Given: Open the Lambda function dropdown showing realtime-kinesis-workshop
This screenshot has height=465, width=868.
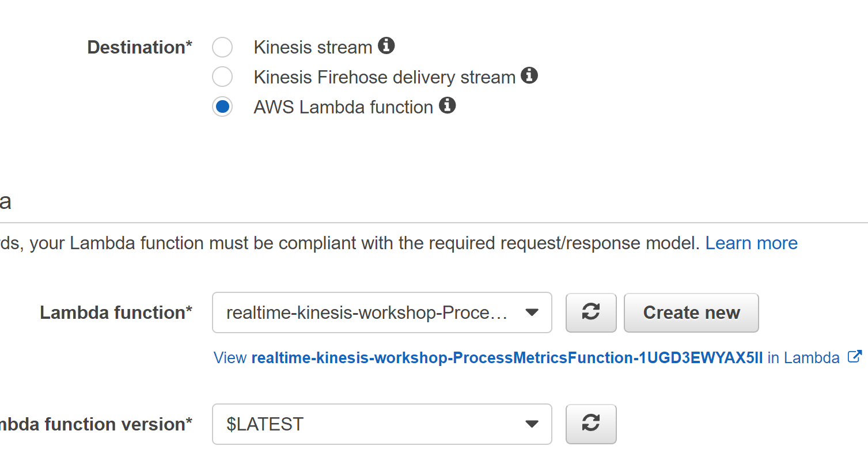Looking at the screenshot, I should coord(382,312).
